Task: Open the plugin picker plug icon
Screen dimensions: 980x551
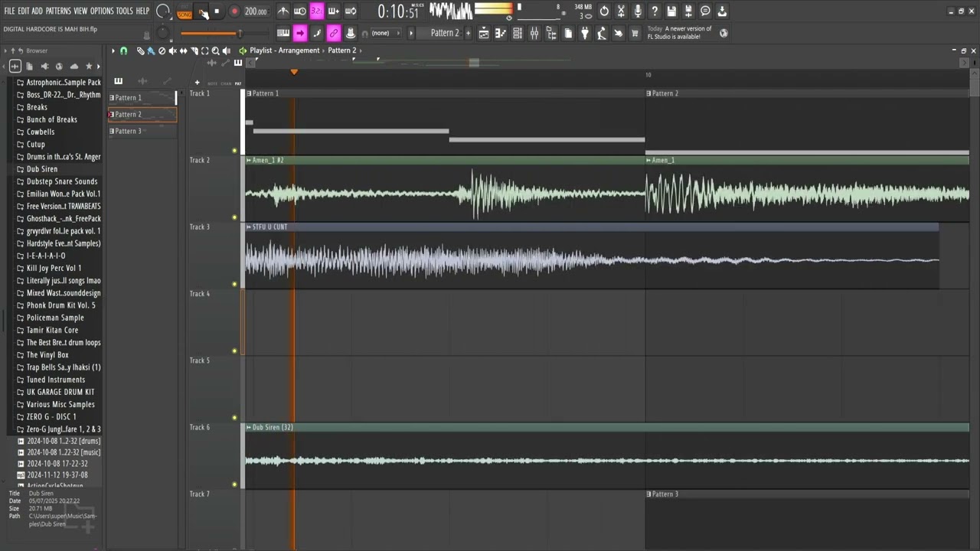Action: click(x=585, y=33)
